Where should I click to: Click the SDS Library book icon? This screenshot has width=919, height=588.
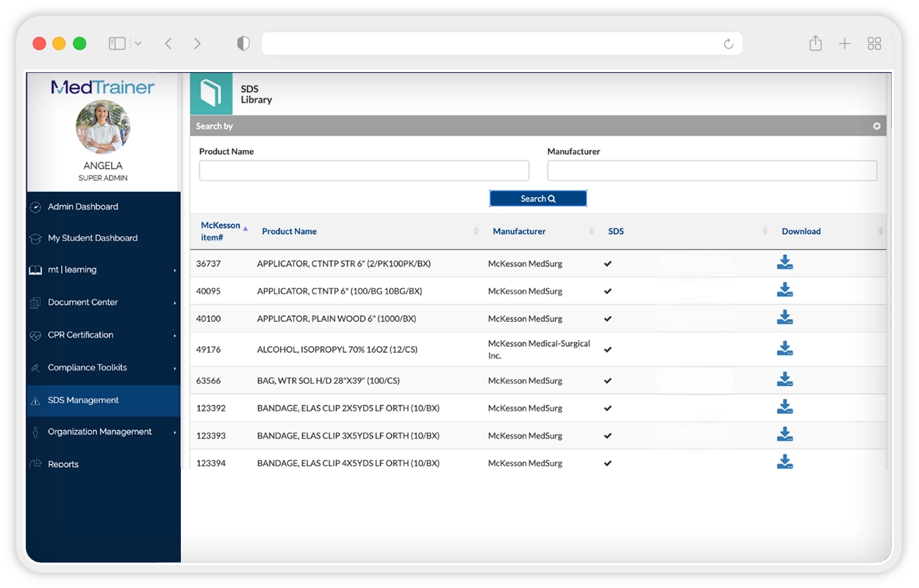tap(211, 94)
